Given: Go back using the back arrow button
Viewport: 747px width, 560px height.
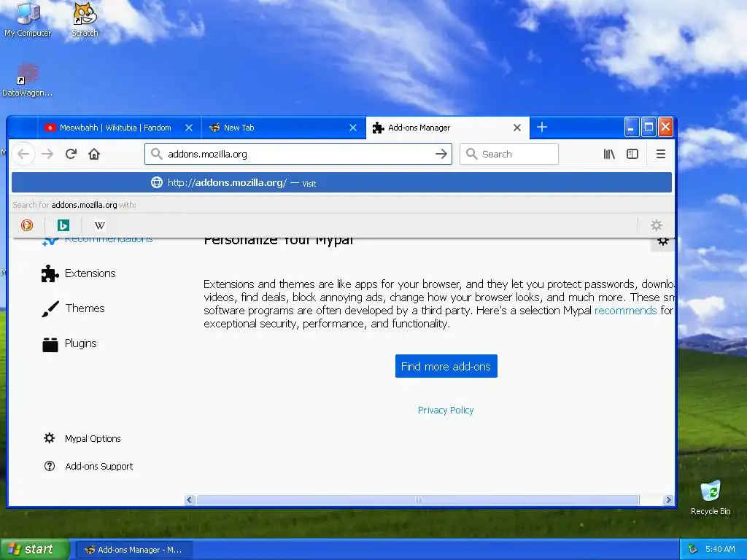Looking at the screenshot, I should 23,154.
